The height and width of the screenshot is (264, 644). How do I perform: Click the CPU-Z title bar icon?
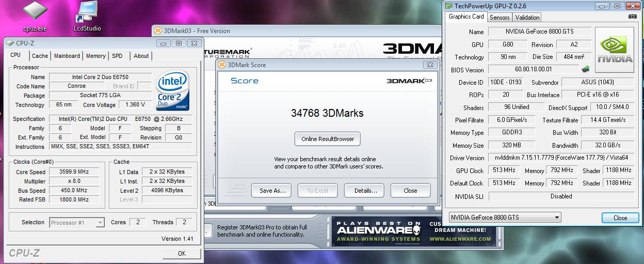10,43
